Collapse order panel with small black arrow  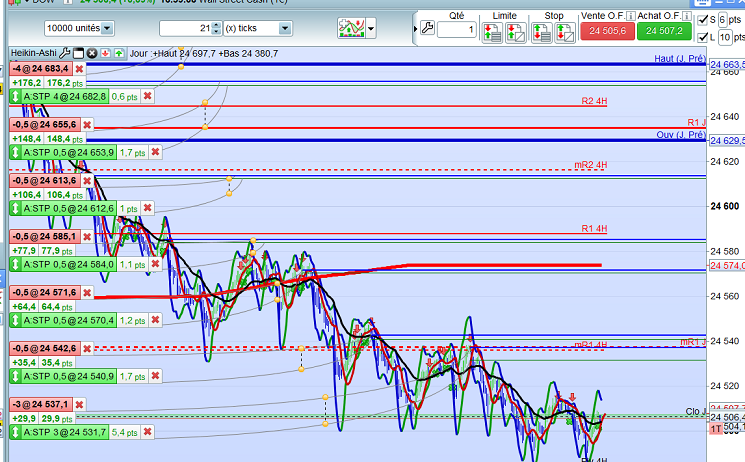coord(415,29)
